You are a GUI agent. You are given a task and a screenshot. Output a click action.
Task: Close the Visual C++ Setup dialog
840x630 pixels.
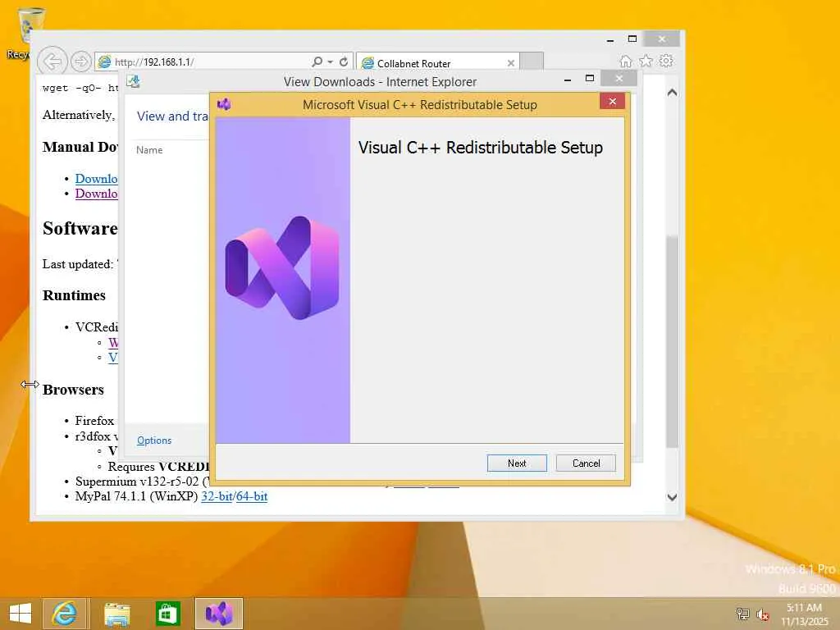612,101
